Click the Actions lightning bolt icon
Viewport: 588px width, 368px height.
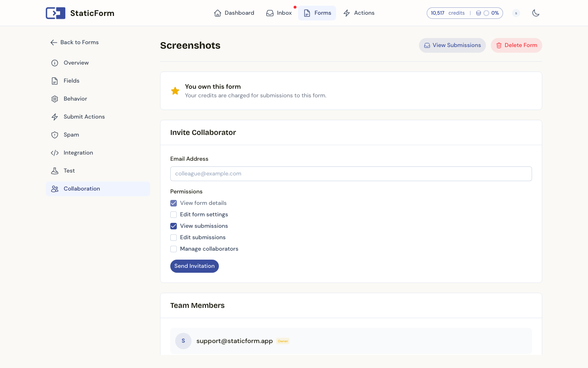pyautogui.click(x=347, y=13)
